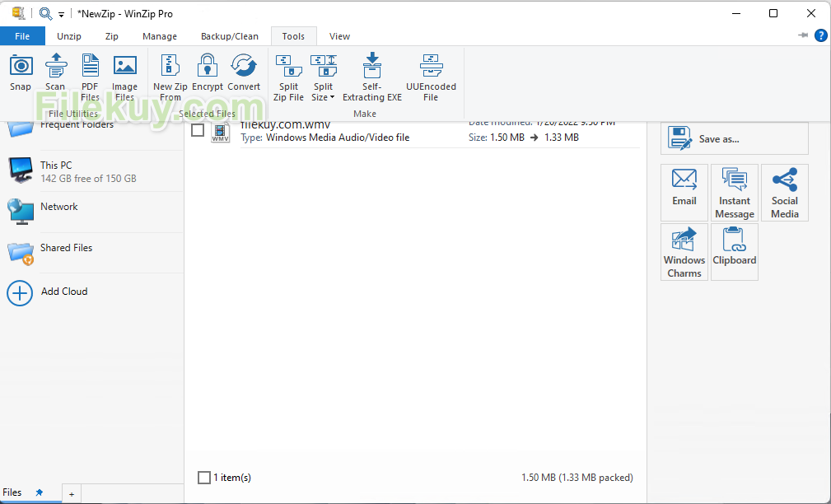This screenshot has width=831, height=504.
Task: Open the Image Files utility
Action: 124,77
